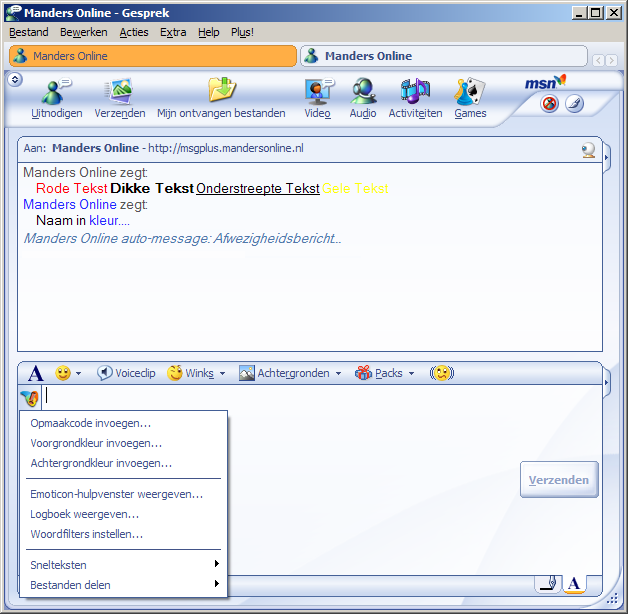
Task: Toggle the contact display picture side panel
Action: 606,157
